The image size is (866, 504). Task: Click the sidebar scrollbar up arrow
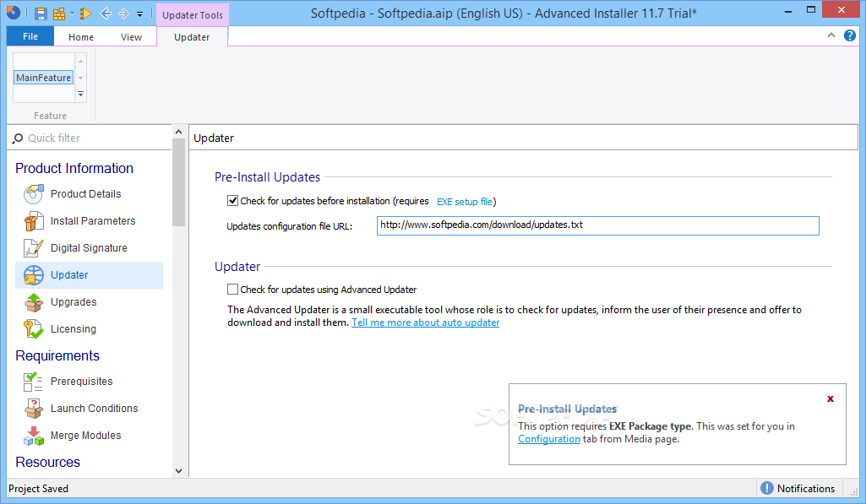tap(178, 132)
